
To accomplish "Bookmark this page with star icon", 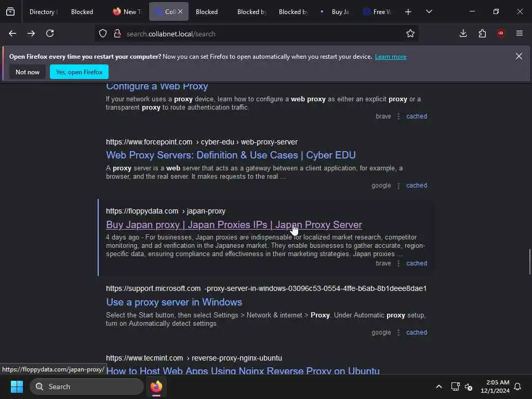I will point(410,34).
